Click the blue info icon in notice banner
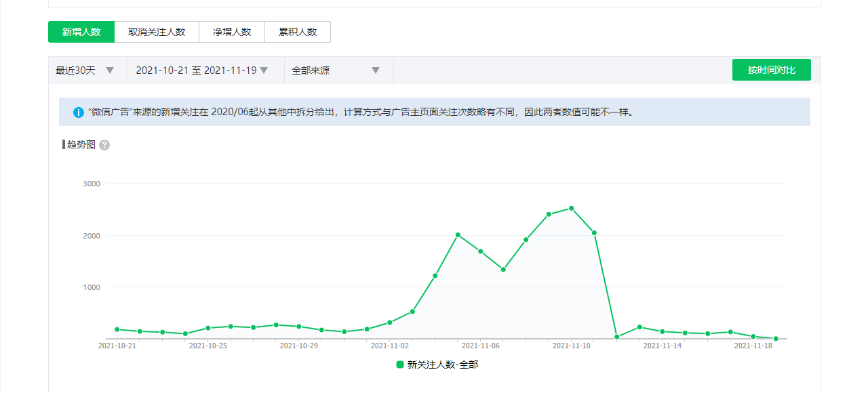This screenshot has height=393, width=868. (79, 112)
